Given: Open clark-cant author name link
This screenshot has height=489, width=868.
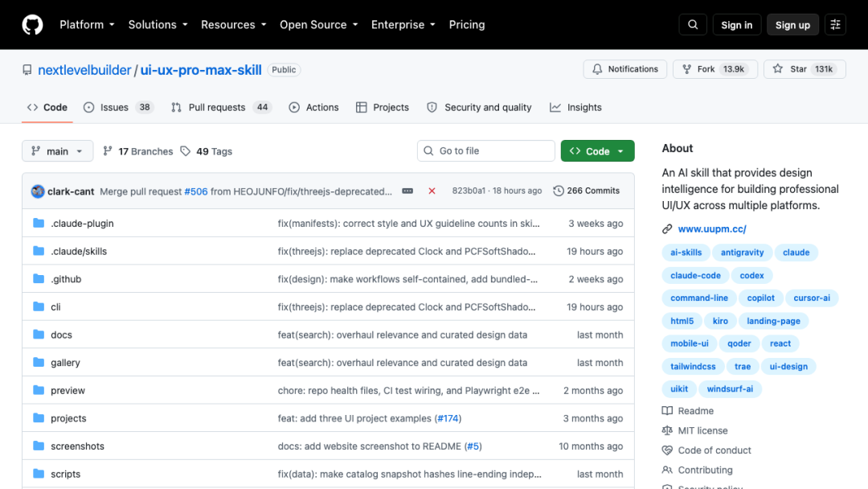Looking at the screenshot, I should click(x=71, y=191).
